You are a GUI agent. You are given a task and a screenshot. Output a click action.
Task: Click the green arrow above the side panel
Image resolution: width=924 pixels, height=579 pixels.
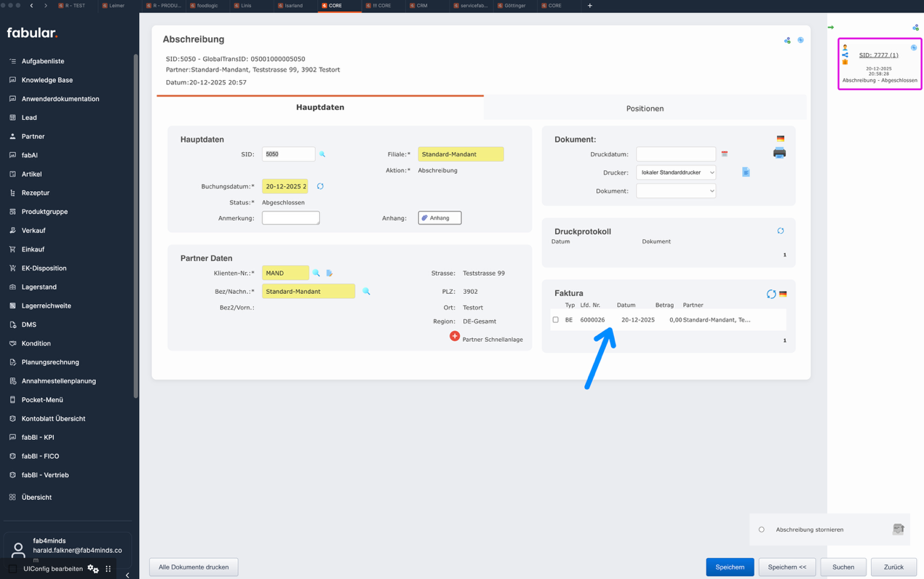tap(831, 28)
